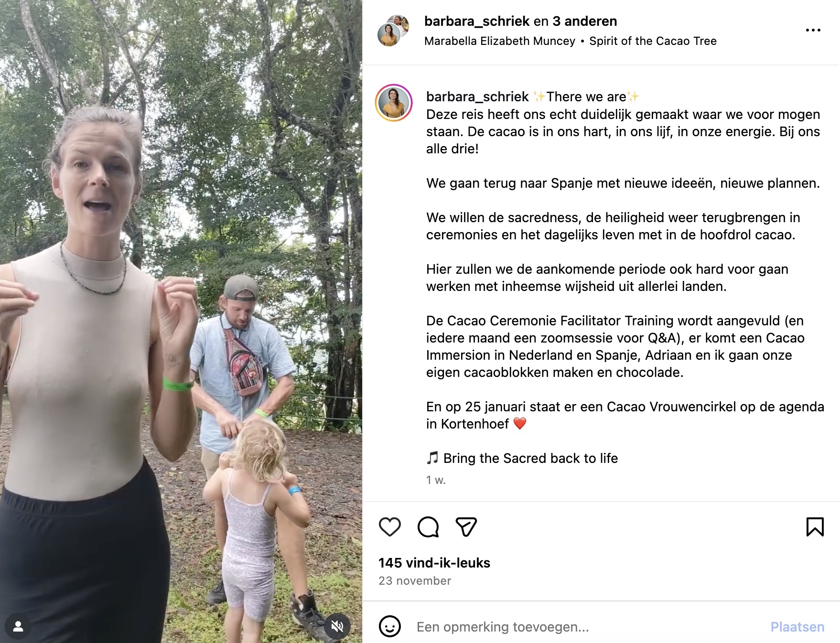Image resolution: width=840 pixels, height=643 pixels.
Task: Click the Plaatsen post button
Action: pyautogui.click(x=797, y=627)
